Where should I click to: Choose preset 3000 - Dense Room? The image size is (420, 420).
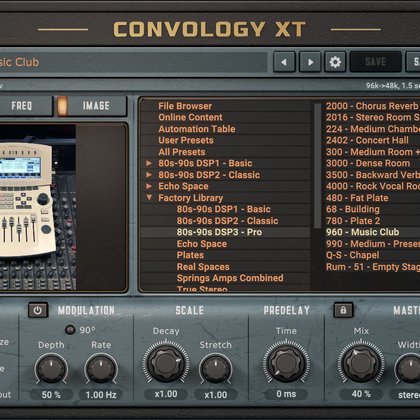(x=368, y=163)
